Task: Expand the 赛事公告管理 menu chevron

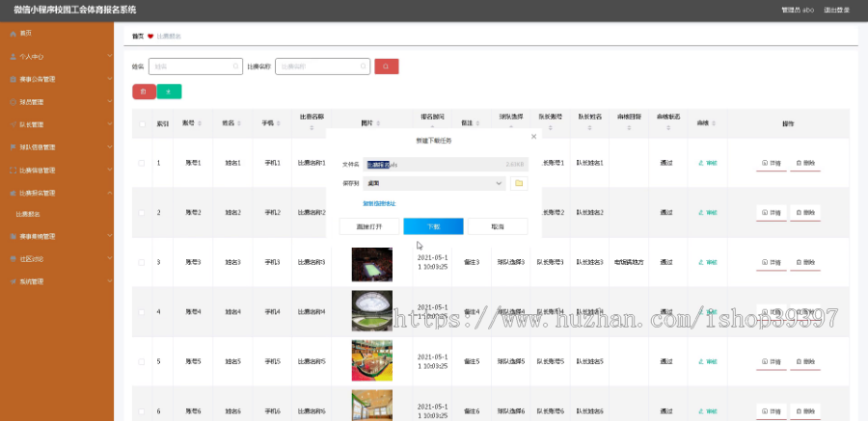Action: coord(109,79)
